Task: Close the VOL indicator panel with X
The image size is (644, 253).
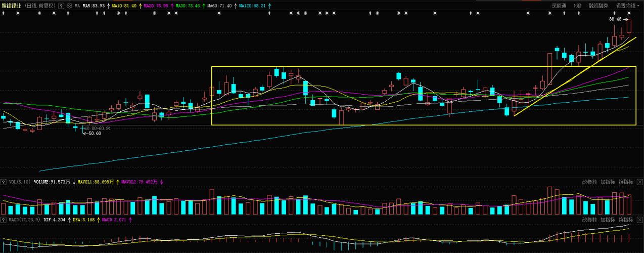Action: (x=640, y=182)
